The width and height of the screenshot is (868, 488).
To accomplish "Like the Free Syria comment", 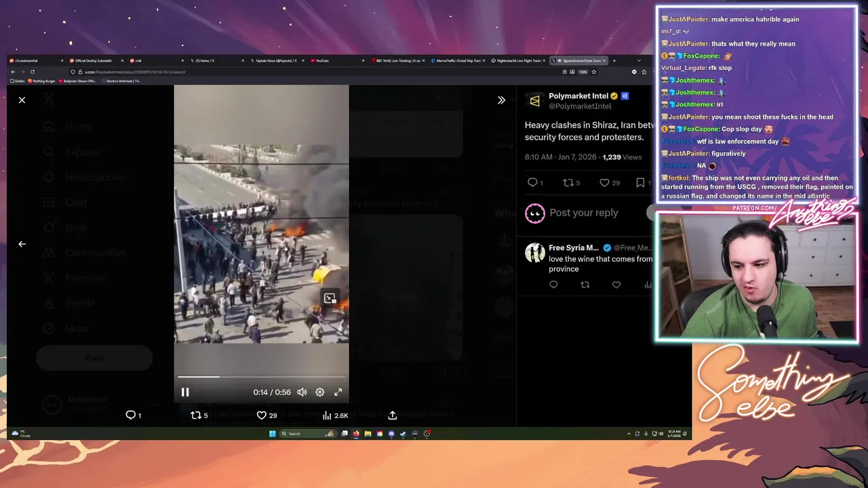I will coord(616,285).
